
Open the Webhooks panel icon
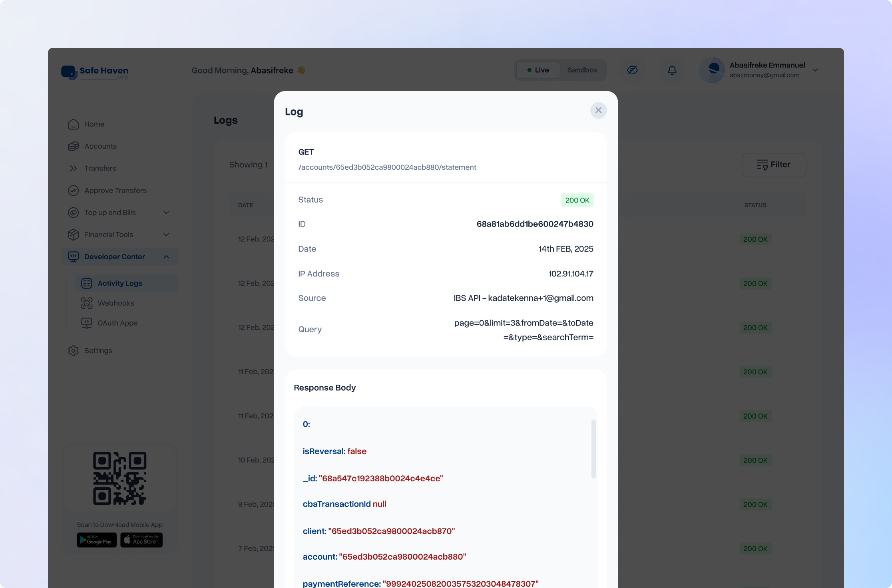point(86,303)
